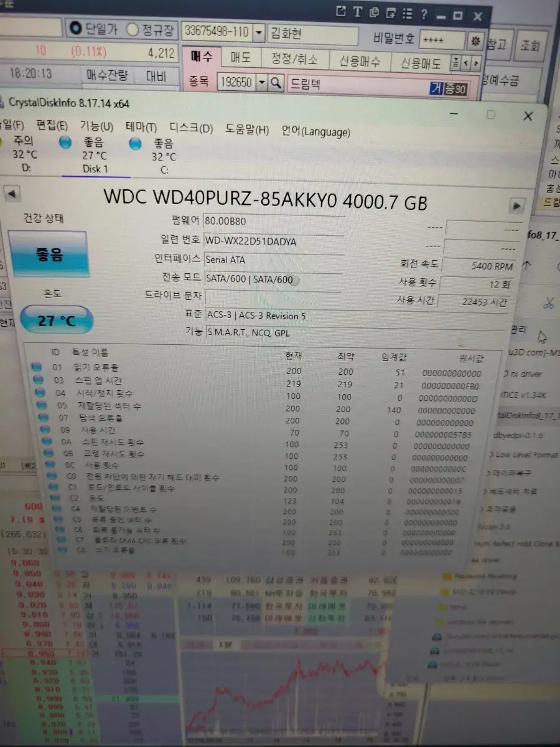Click the T font icon in the trading window title bar

[358, 11]
